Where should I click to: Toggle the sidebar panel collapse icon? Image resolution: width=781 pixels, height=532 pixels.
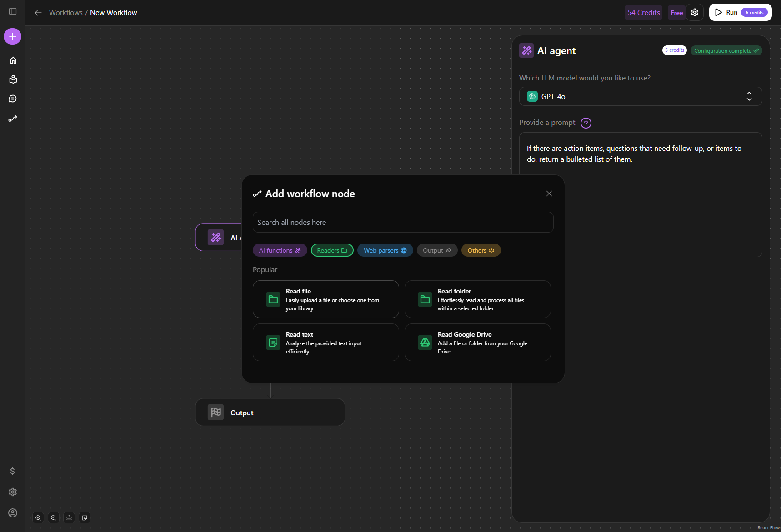tap(13, 11)
